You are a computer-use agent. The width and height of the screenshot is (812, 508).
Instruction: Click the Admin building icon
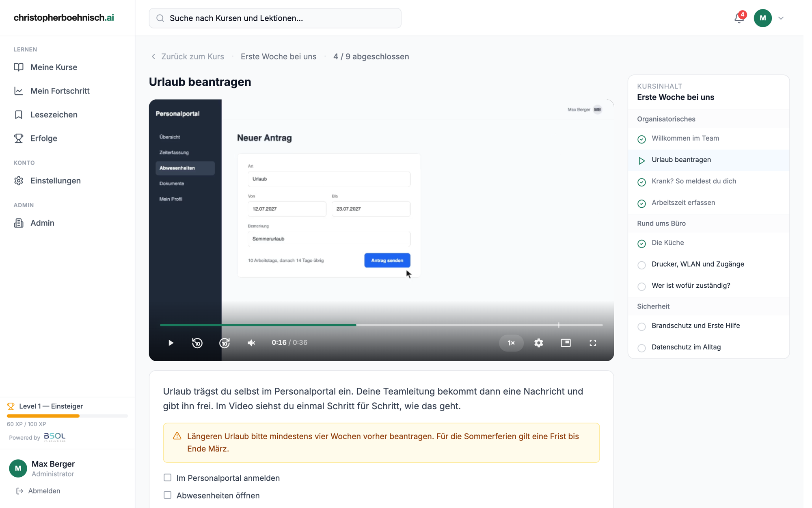[x=19, y=223]
